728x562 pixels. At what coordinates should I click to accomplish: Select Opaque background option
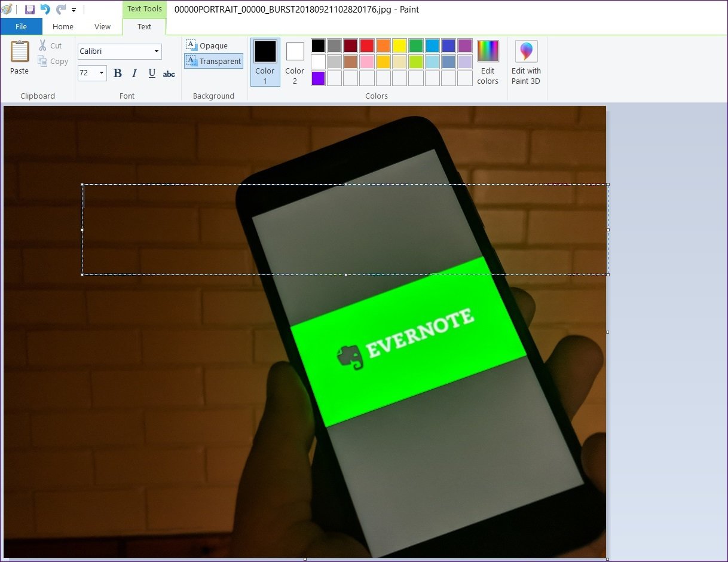click(207, 45)
